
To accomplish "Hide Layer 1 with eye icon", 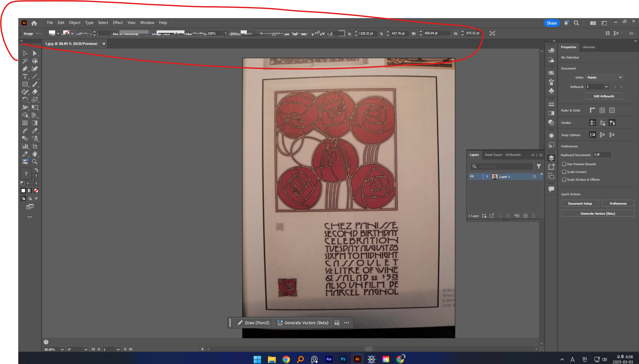I will (472, 177).
